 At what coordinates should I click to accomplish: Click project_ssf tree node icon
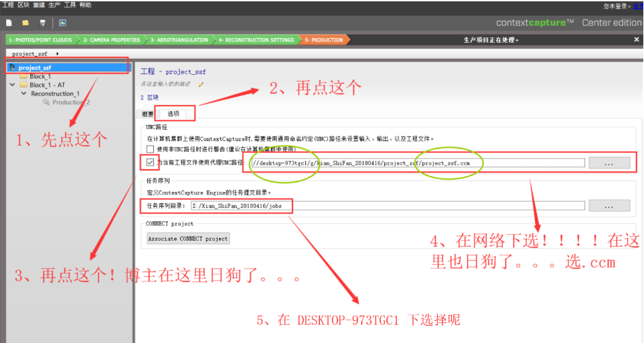click(12, 68)
